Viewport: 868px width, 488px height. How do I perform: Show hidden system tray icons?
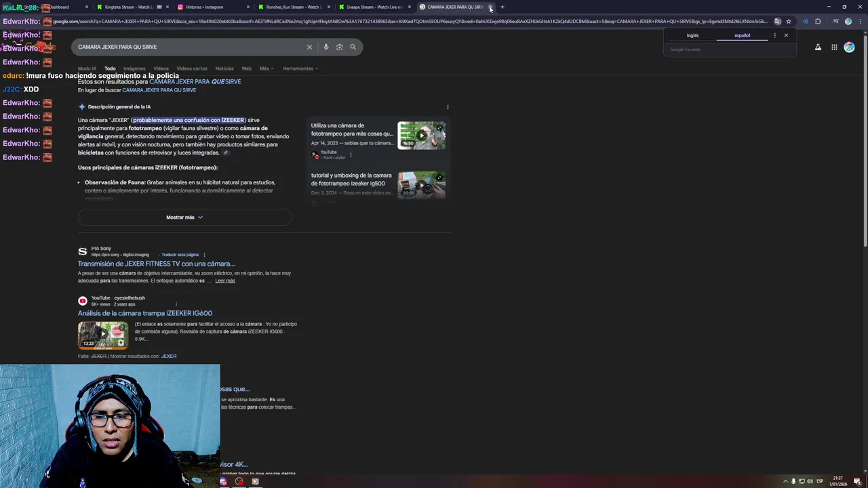[x=786, y=481]
